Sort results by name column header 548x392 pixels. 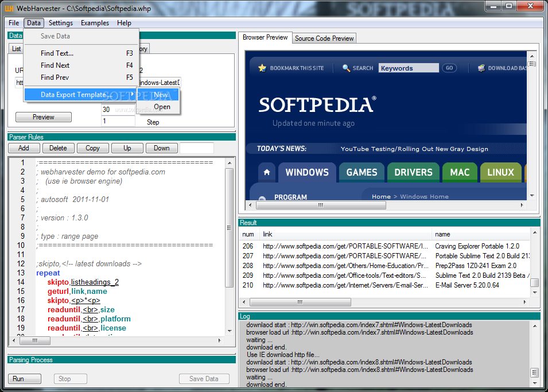[481, 234]
